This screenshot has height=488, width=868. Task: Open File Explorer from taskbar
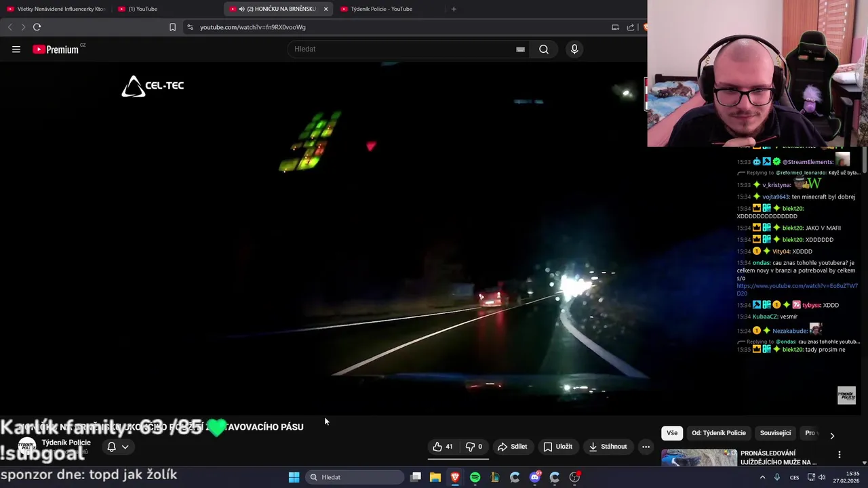(435, 477)
